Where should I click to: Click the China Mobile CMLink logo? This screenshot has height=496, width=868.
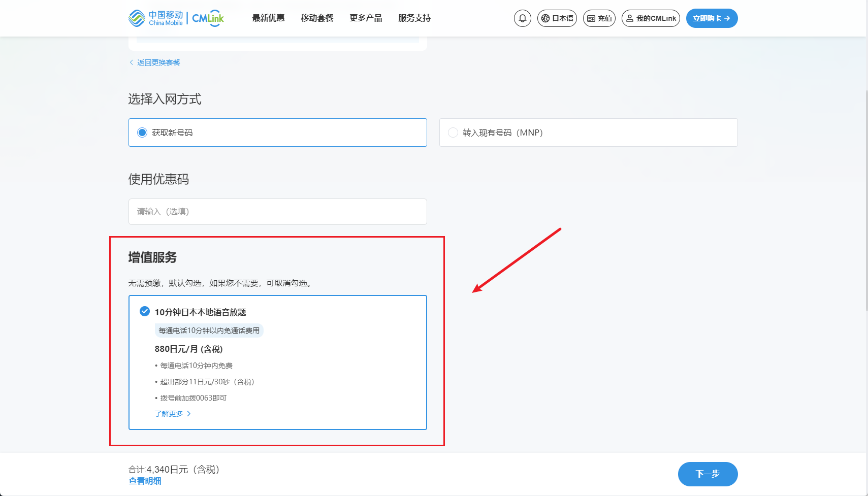pos(176,18)
